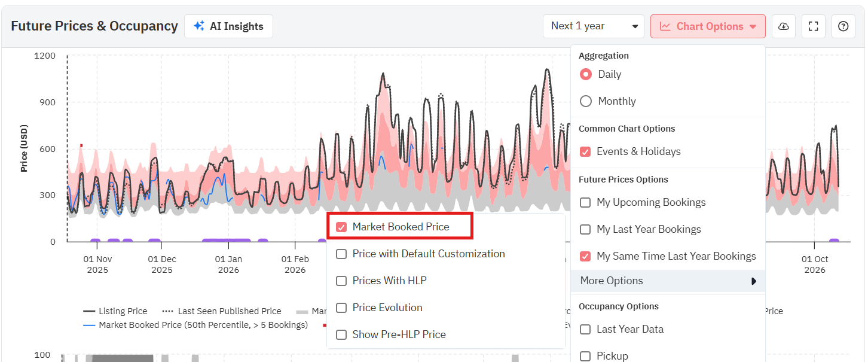Open AI Insights sparkle button
This screenshot has height=362, width=868.
click(228, 26)
